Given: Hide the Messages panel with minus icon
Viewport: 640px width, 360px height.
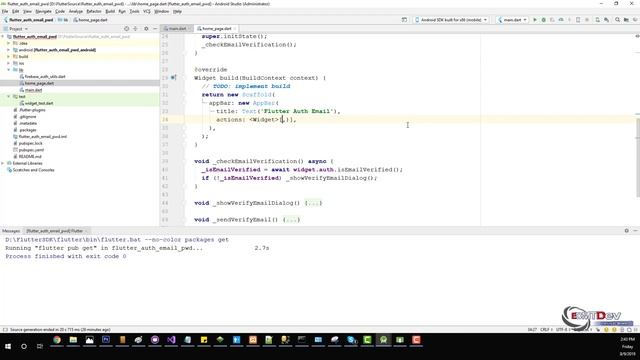Looking at the screenshot, I should coord(636,231).
